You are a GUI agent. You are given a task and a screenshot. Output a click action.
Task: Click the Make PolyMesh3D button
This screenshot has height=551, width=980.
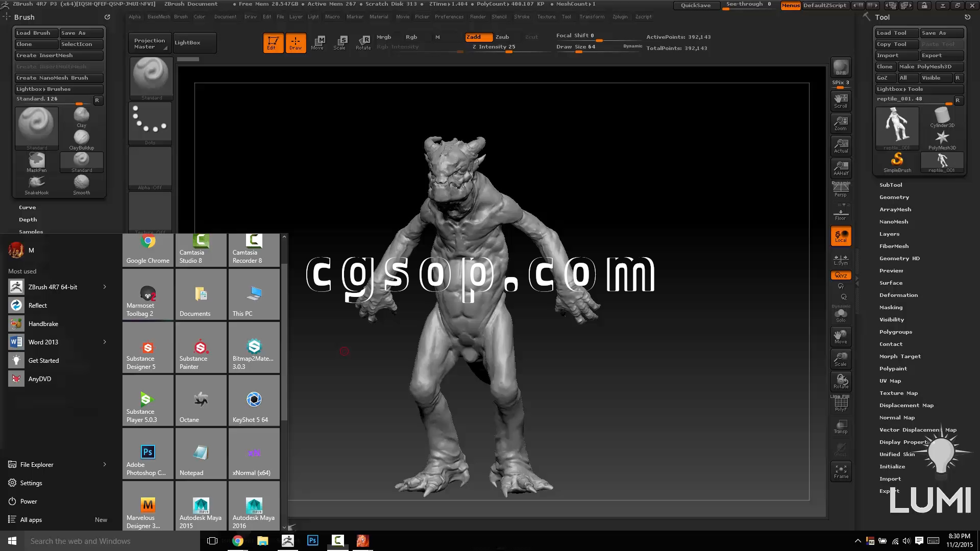[930, 66]
